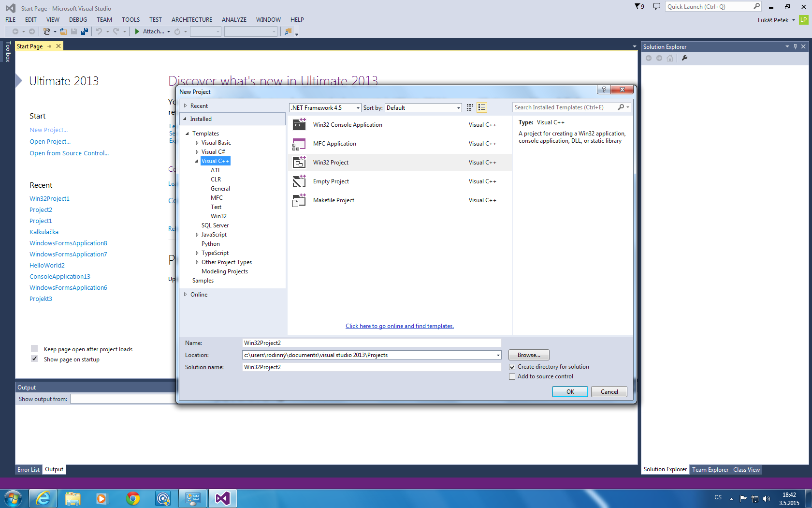Expand the Visual Basic templates node
This screenshot has height=508, width=812.
coord(197,143)
